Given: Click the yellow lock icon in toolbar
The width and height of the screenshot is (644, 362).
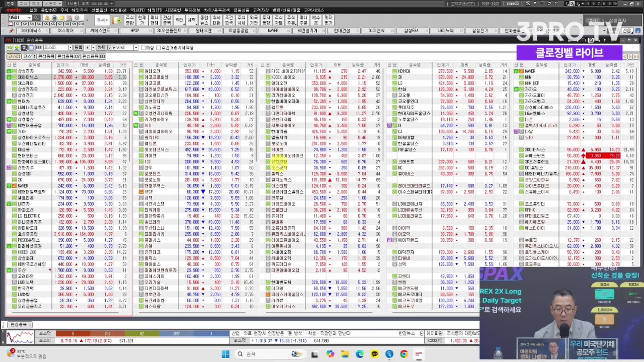Looking at the screenshot, I should 47,17.
